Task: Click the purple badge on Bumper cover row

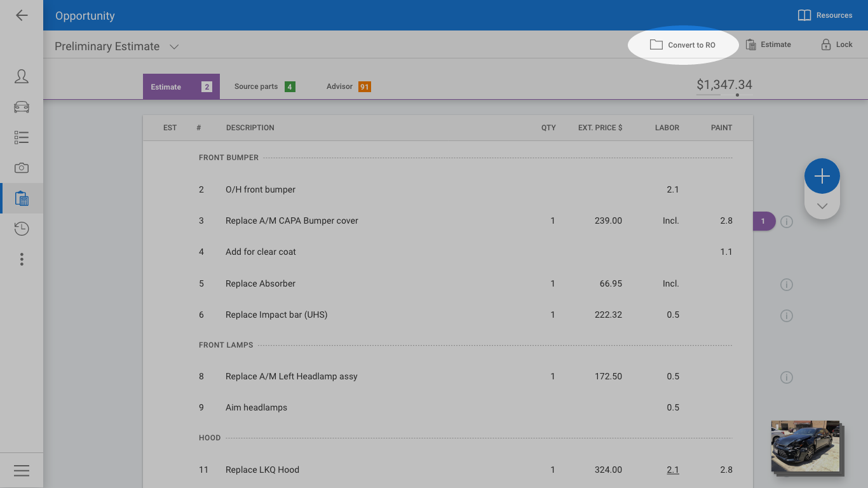Action: (x=763, y=221)
